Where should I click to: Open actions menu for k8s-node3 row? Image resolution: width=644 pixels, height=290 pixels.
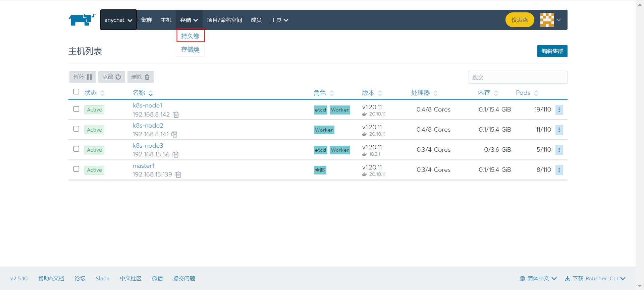click(559, 150)
